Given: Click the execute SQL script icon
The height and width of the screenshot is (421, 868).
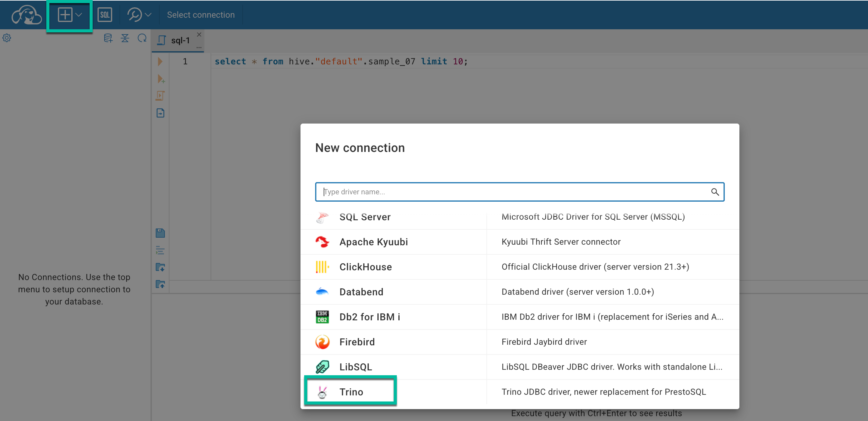Looking at the screenshot, I should pyautogui.click(x=160, y=96).
